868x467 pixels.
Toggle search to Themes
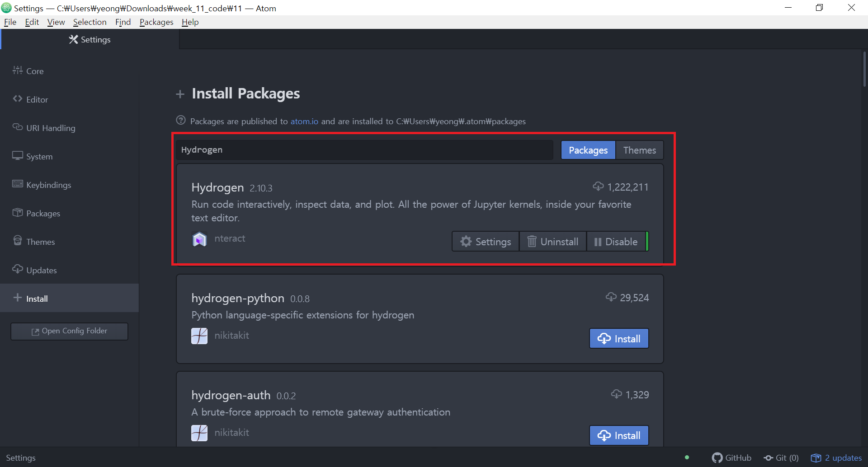(x=639, y=150)
